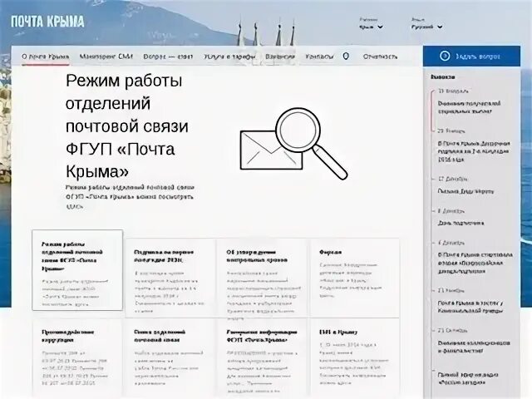Open the Письмо Деду Морозу news

pyautogui.click(x=465, y=191)
